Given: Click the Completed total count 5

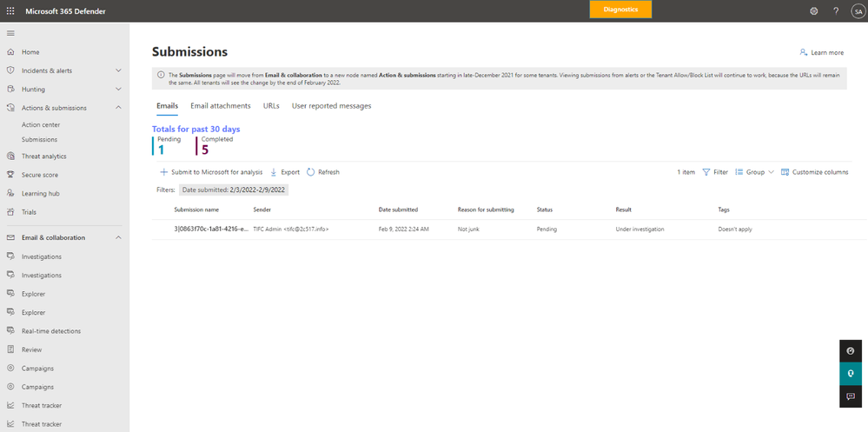Looking at the screenshot, I should 205,150.
